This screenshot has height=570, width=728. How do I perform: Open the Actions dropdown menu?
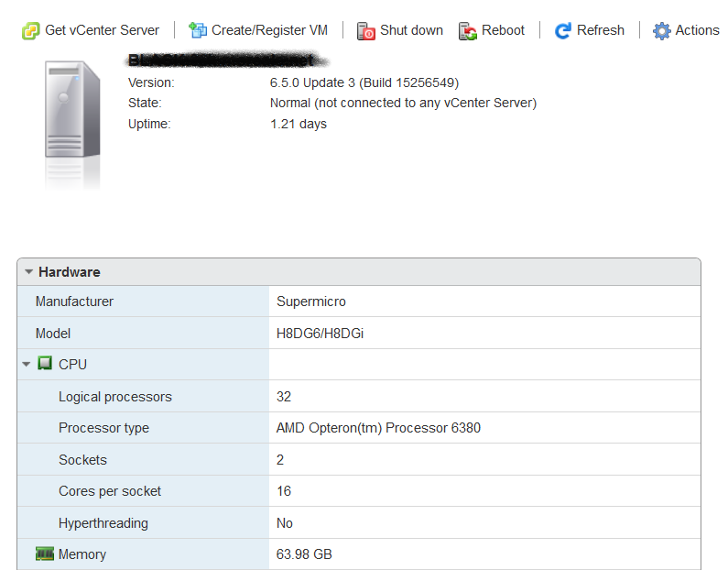(x=697, y=30)
